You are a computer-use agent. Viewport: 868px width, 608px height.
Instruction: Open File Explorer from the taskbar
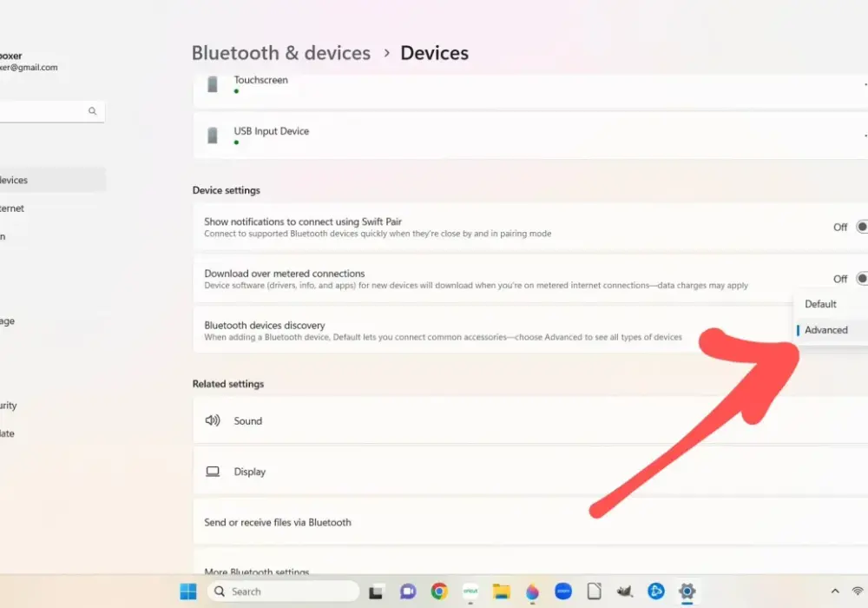click(x=501, y=591)
